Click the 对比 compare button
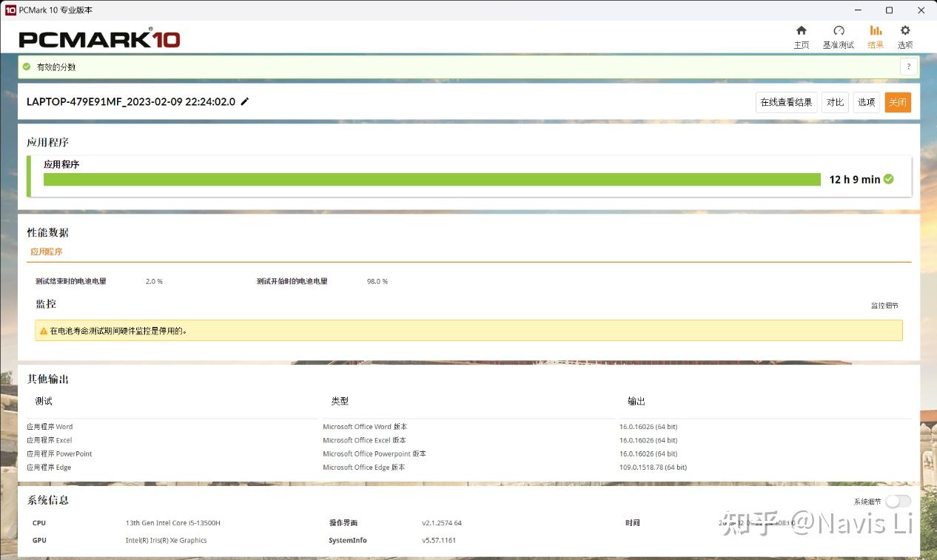The height and width of the screenshot is (560, 937). point(835,102)
